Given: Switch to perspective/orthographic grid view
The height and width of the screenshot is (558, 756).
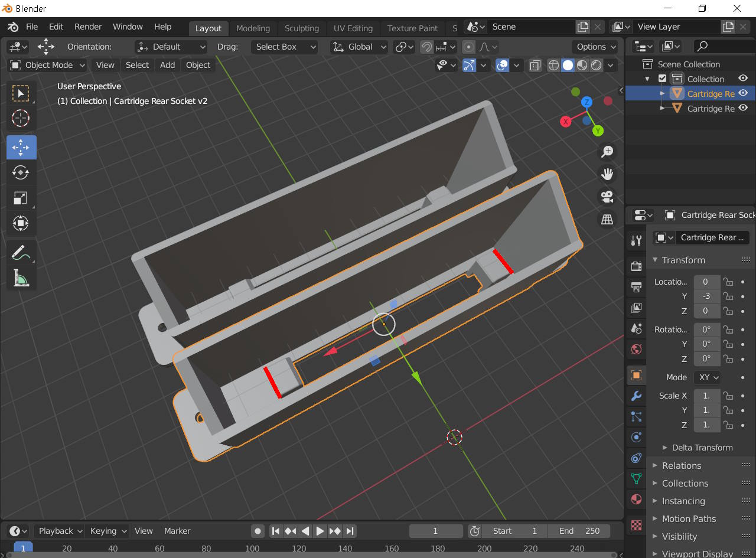Looking at the screenshot, I should (x=607, y=220).
